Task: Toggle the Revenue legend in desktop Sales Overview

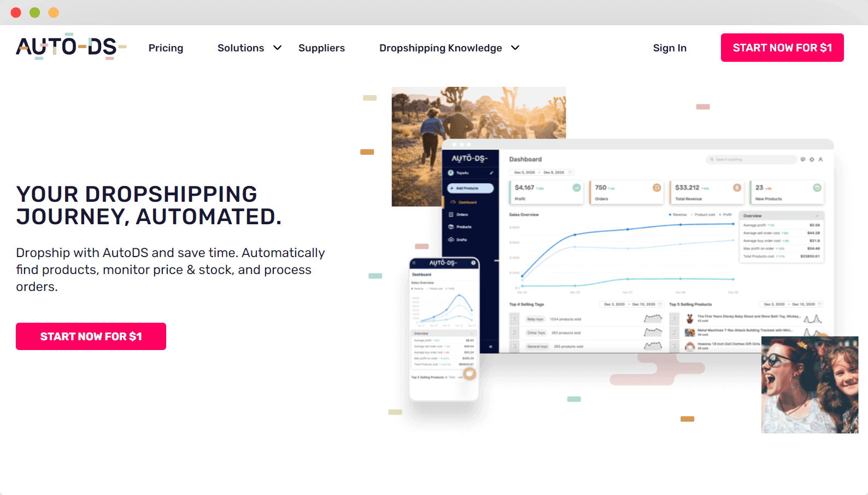Action: pos(678,215)
